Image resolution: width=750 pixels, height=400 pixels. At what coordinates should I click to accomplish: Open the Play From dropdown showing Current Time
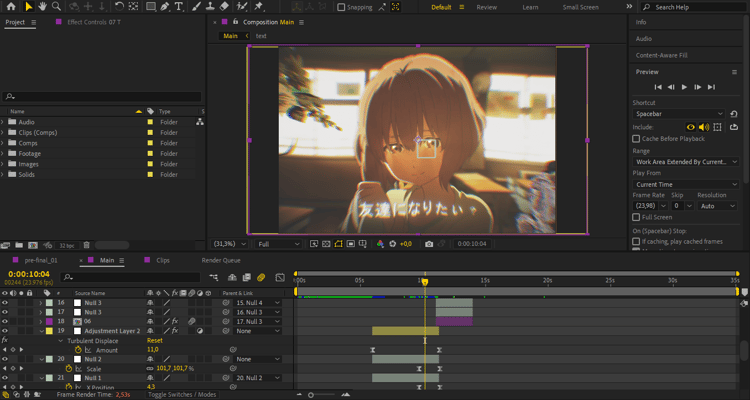686,185
